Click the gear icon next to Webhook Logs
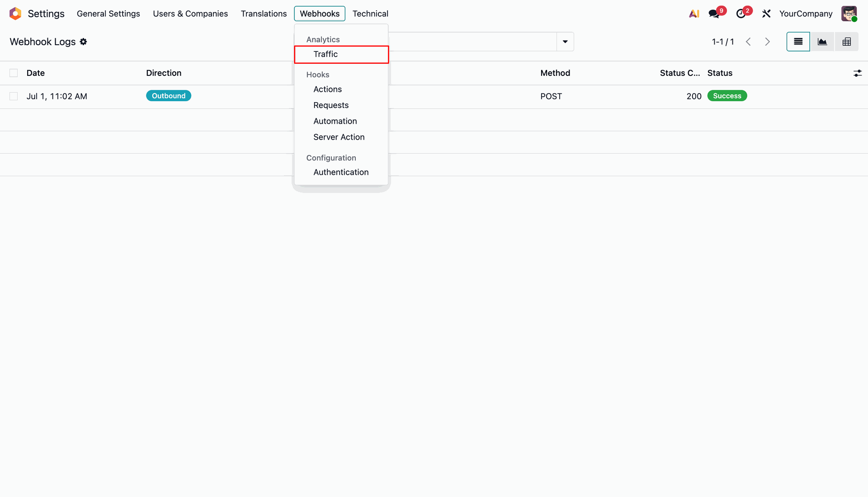868x497 pixels. 83,42
